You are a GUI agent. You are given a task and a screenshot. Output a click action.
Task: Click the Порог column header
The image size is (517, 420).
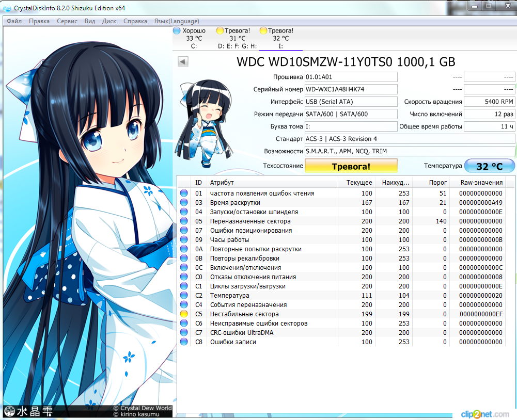(431, 183)
